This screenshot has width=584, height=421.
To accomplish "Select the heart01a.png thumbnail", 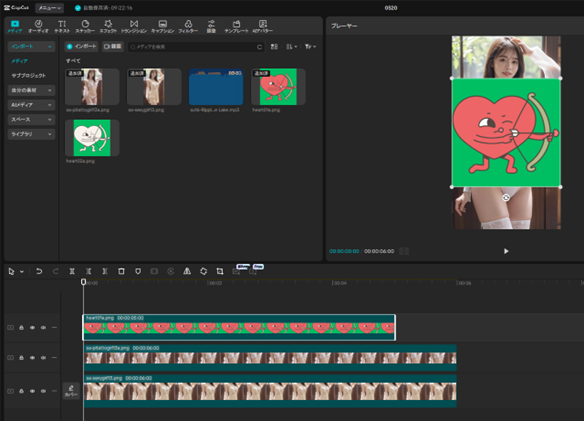I will (278, 87).
